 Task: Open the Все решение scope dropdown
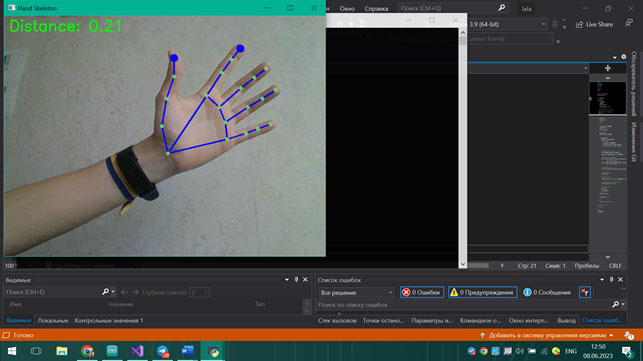(356, 292)
